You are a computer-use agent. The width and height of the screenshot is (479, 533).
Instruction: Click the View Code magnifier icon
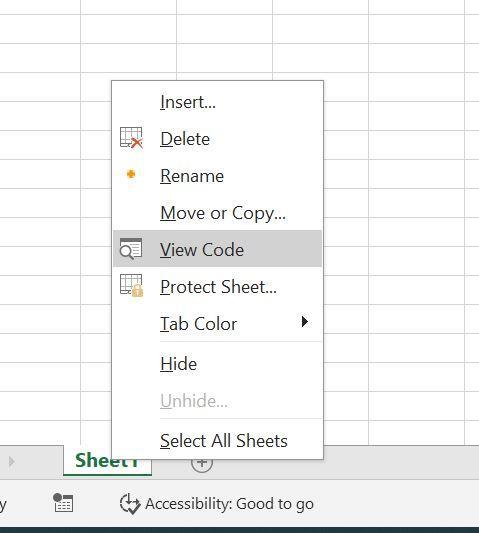point(131,249)
